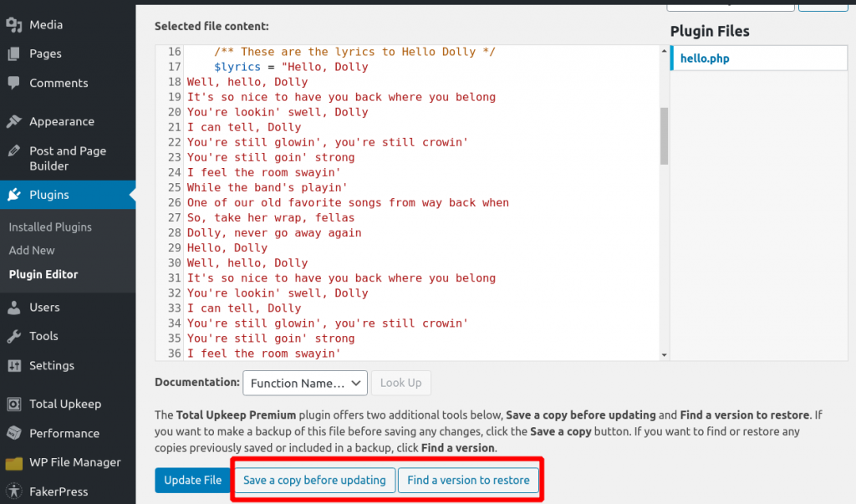Viewport: 856px width, 504px height.
Task: Click line 26 'One of our old favorite songs'
Action: [x=348, y=202]
